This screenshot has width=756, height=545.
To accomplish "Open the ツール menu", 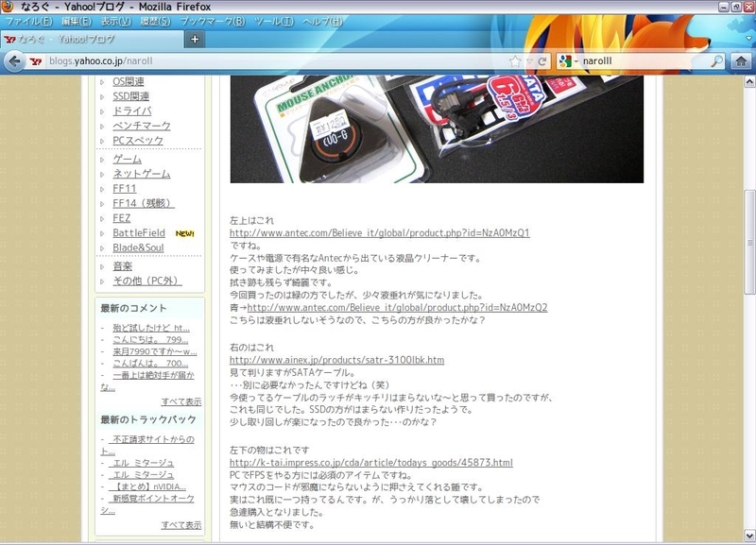I will [274, 21].
